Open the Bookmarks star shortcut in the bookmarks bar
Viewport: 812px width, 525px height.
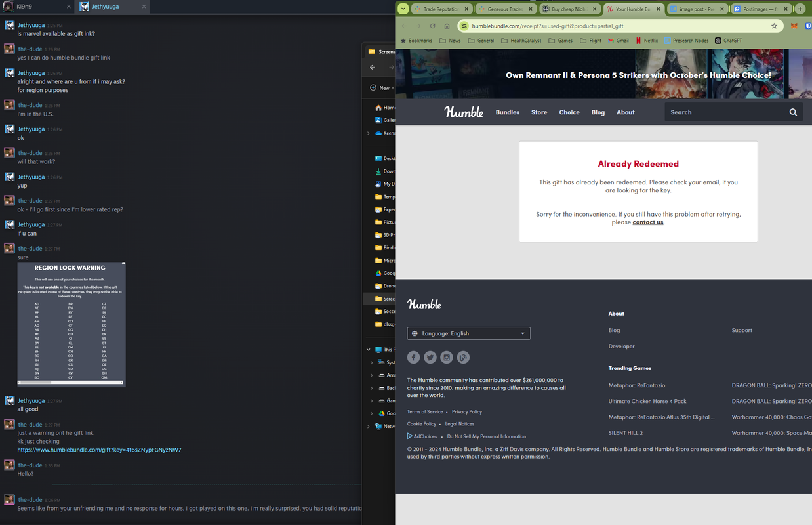[416, 41]
